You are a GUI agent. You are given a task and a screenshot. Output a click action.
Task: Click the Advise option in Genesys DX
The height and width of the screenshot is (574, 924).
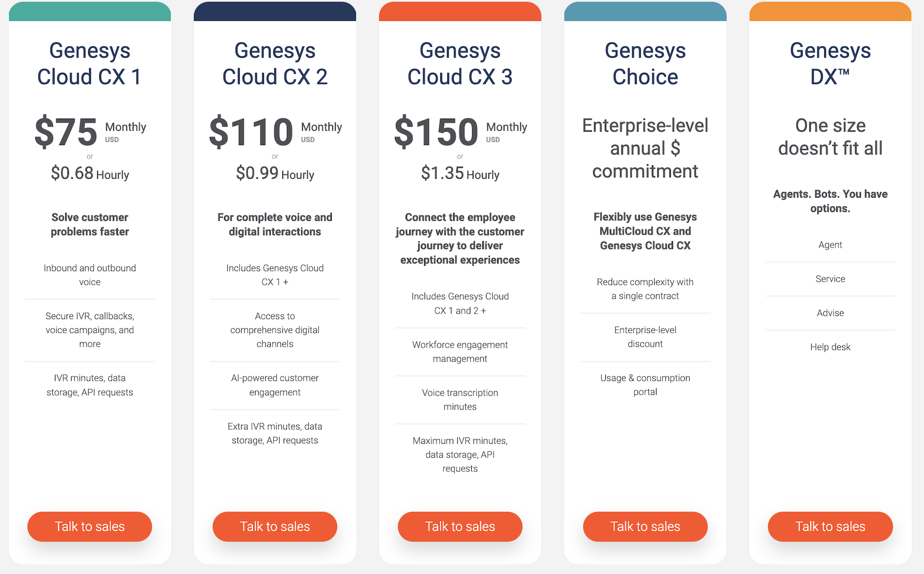tap(830, 313)
